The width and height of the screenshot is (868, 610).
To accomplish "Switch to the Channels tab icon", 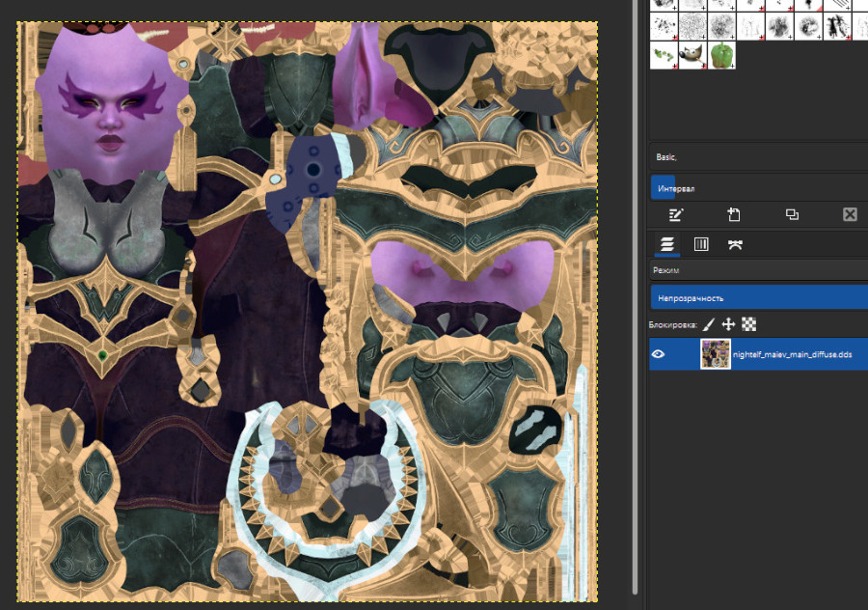I will [x=701, y=244].
